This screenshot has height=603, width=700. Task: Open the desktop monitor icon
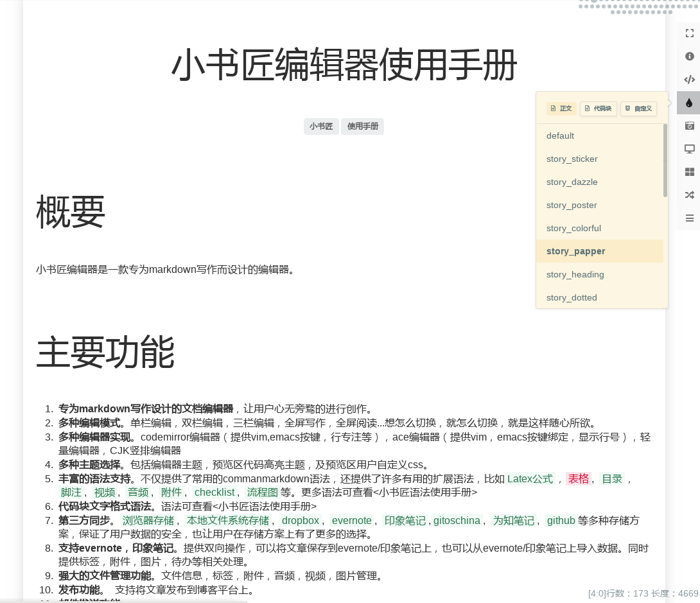[x=689, y=149]
